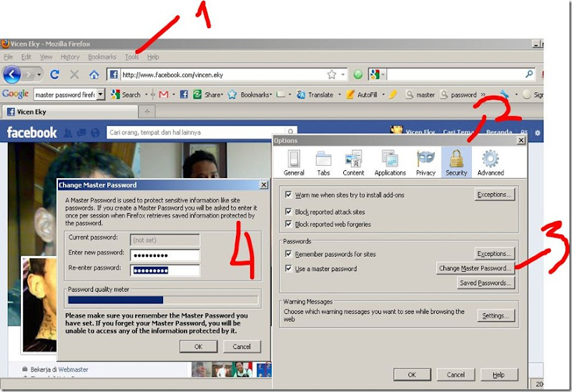Screen dimensions: 572x392
Task: Go to the Home page icon
Action: [94, 75]
